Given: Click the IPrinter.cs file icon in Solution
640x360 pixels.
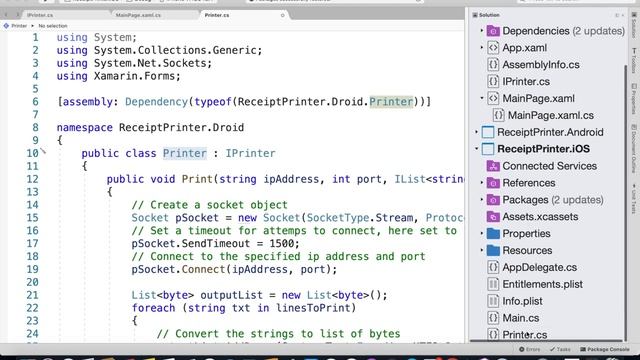Looking at the screenshot, I should tap(493, 81).
